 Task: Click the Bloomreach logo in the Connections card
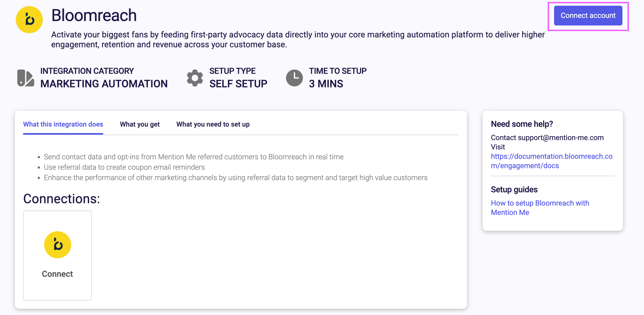pos(57,245)
